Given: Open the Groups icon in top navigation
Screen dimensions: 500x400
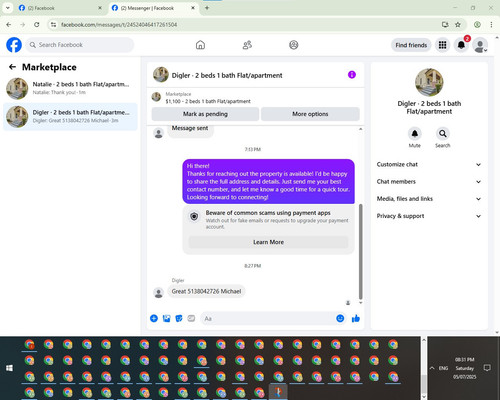Looking at the screenshot, I should coord(294,45).
